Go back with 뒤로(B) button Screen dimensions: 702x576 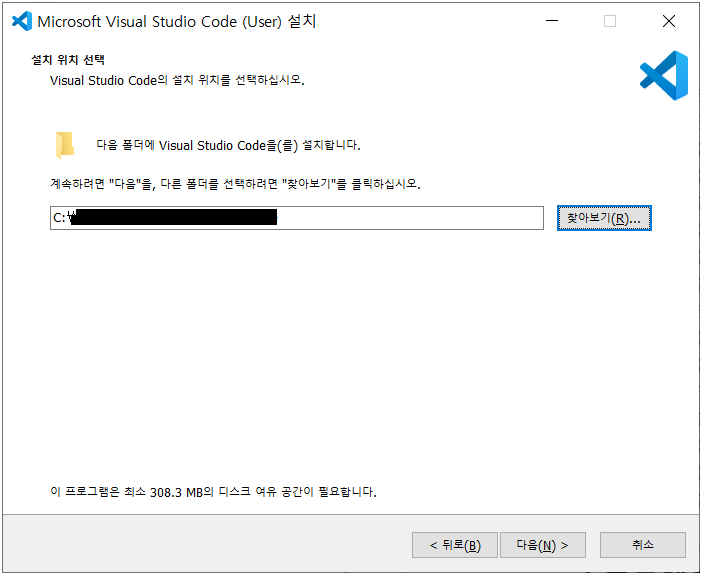click(455, 545)
